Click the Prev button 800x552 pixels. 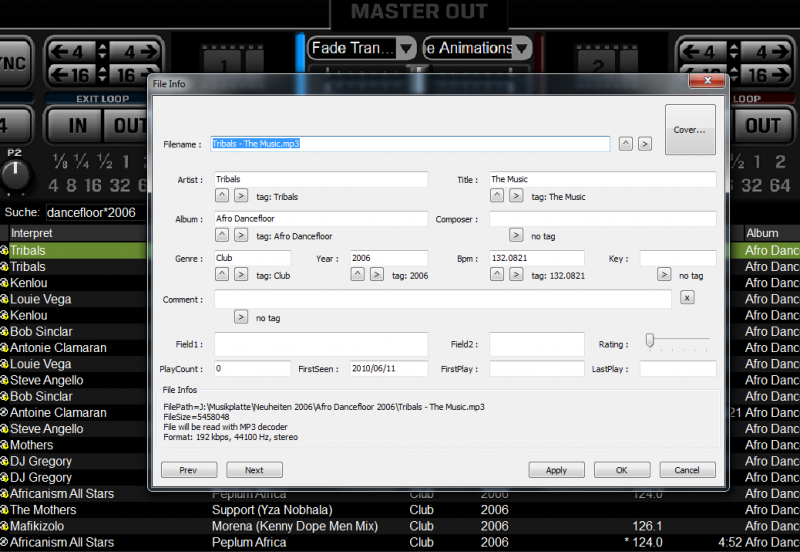click(189, 470)
